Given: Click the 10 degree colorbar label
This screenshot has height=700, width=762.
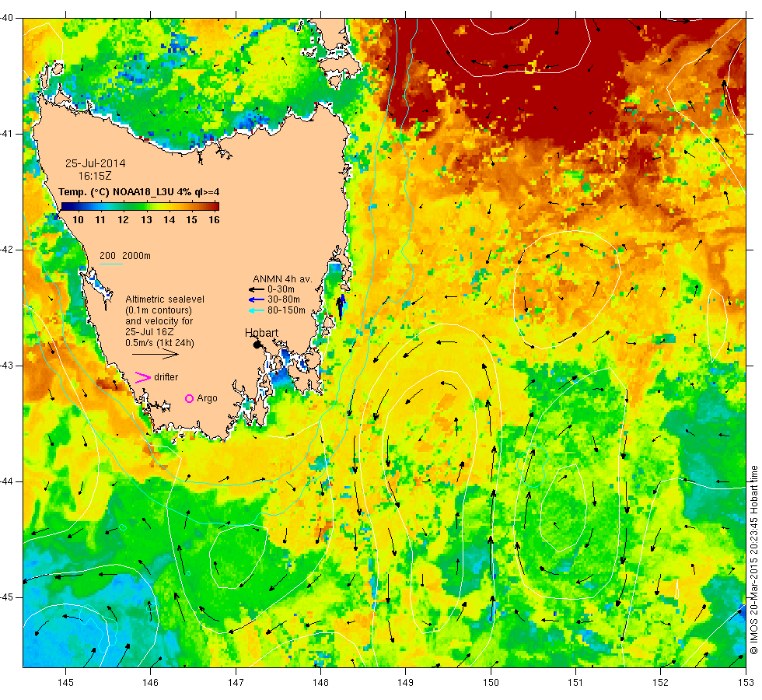Looking at the screenshot, I should pyautogui.click(x=78, y=219).
